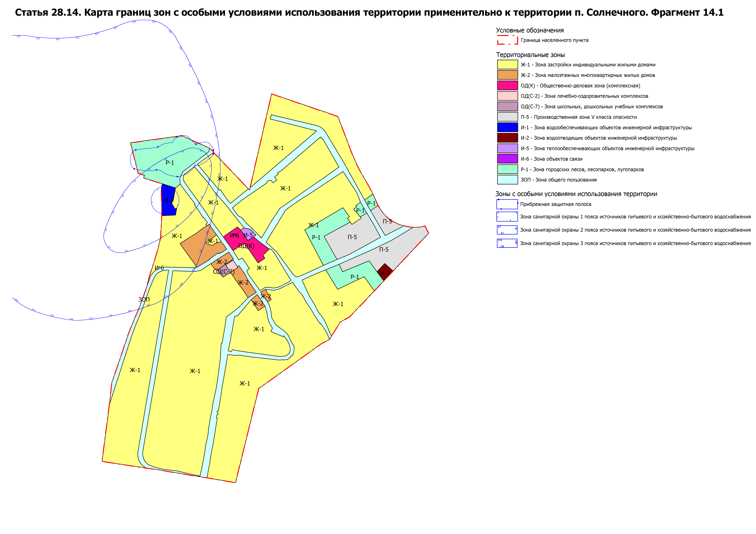Click the sanitary protection zone 3 symbol

[x=507, y=244]
